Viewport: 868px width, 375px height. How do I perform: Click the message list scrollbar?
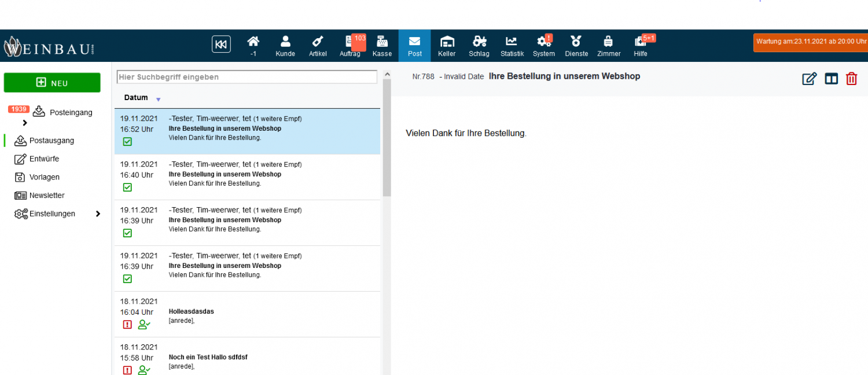pyautogui.click(x=387, y=150)
